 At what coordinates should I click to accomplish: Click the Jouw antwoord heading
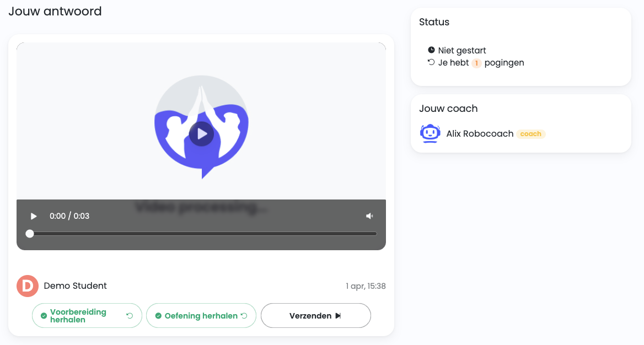click(x=55, y=11)
